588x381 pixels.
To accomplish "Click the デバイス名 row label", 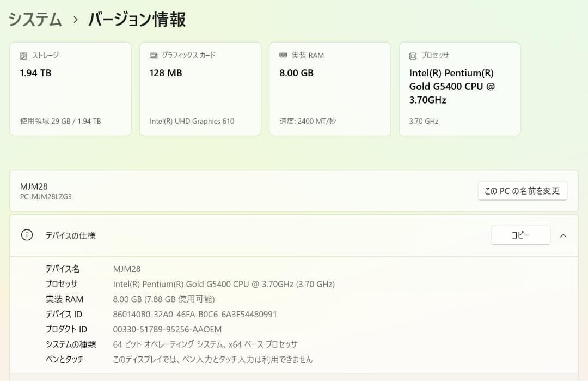I will tap(63, 269).
